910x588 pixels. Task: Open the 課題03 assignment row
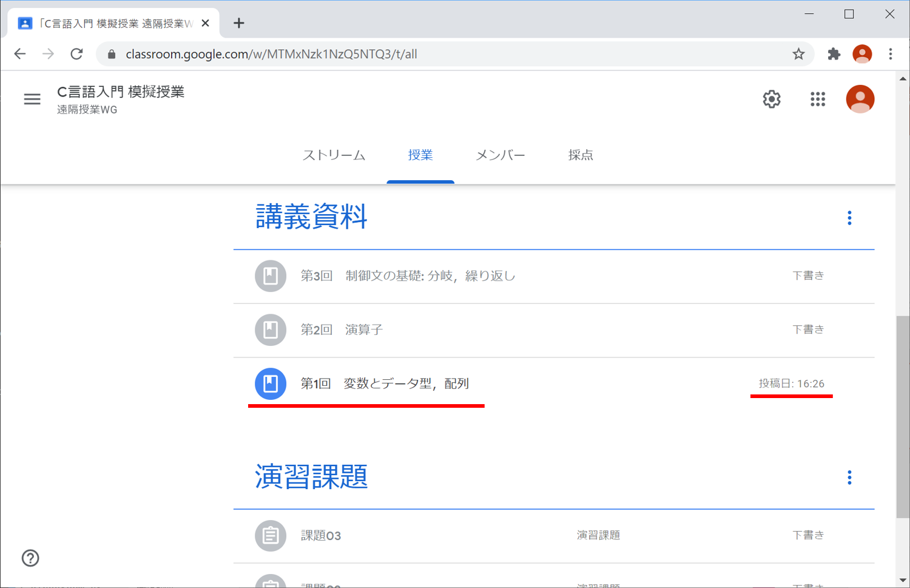[554, 535]
